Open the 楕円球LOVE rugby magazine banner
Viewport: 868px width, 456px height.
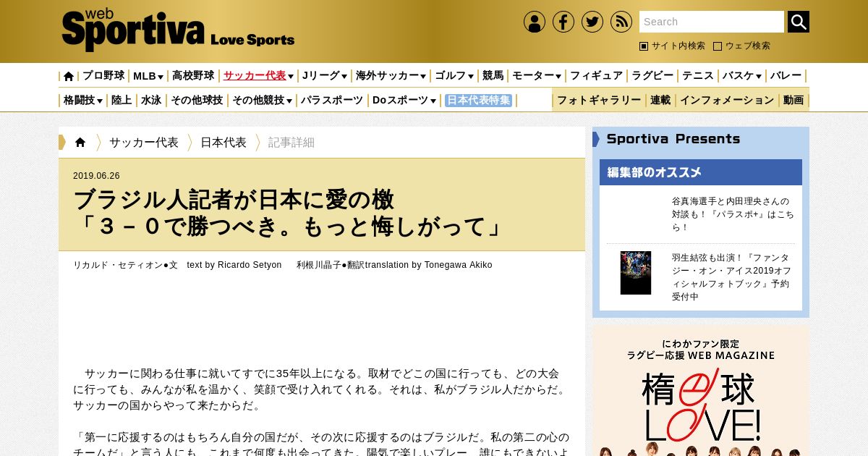(x=701, y=391)
